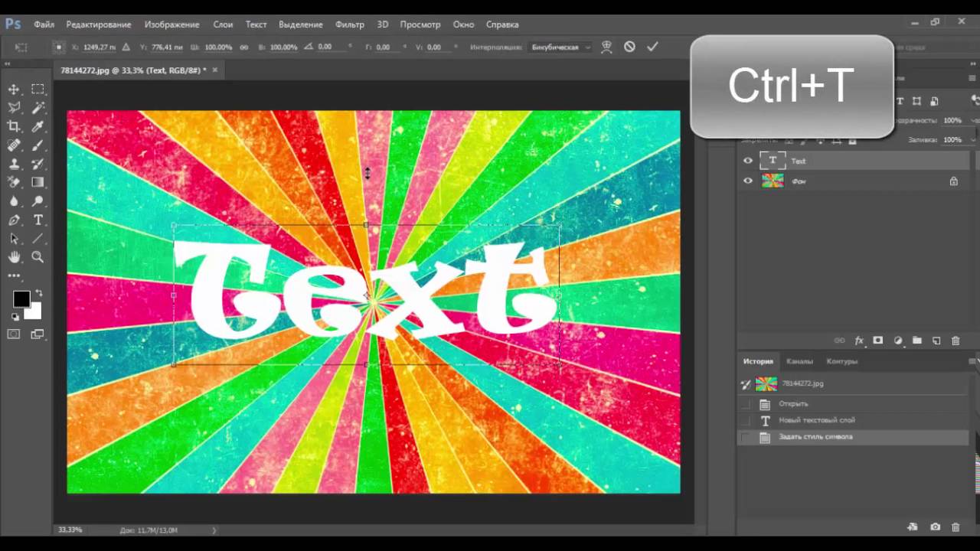Select the Eyedropper tool
Viewport: 980px width, 551px height.
tap(38, 126)
